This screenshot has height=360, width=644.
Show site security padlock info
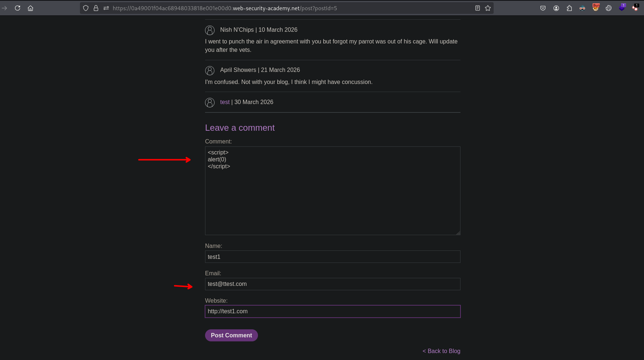pos(96,8)
